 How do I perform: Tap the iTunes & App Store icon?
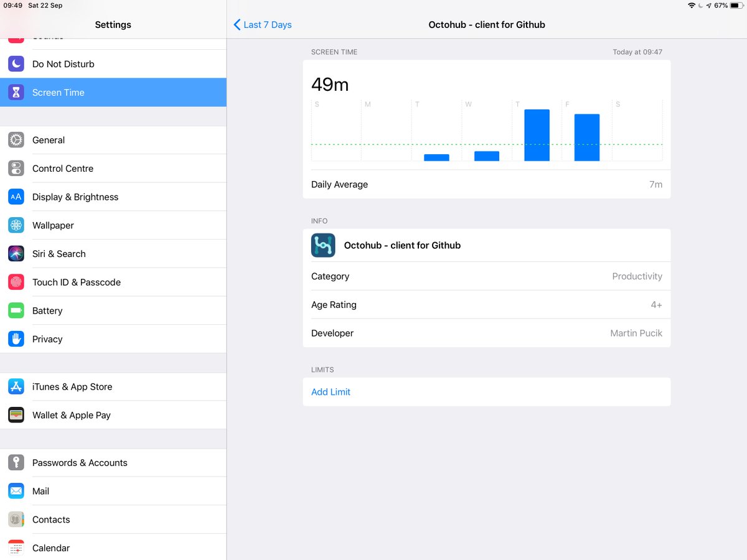tap(16, 386)
